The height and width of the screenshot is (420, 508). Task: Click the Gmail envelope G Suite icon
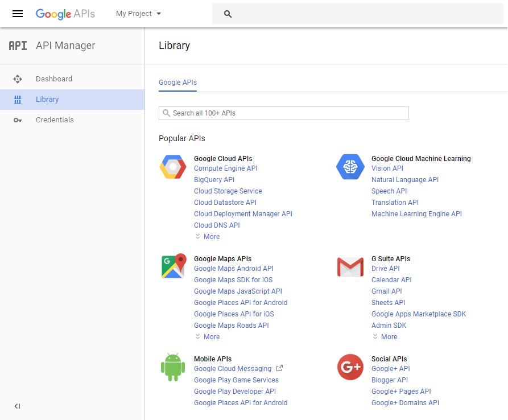tap(350, 266)
